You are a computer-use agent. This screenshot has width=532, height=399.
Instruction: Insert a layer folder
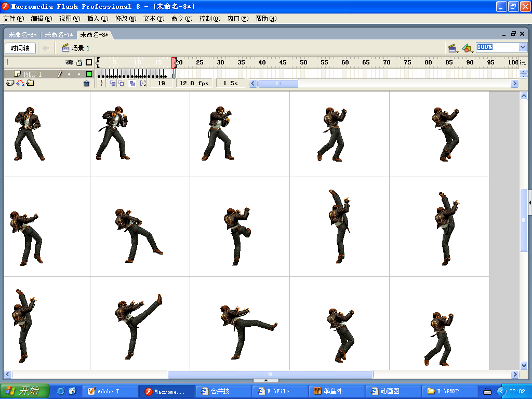pos(30,83)
